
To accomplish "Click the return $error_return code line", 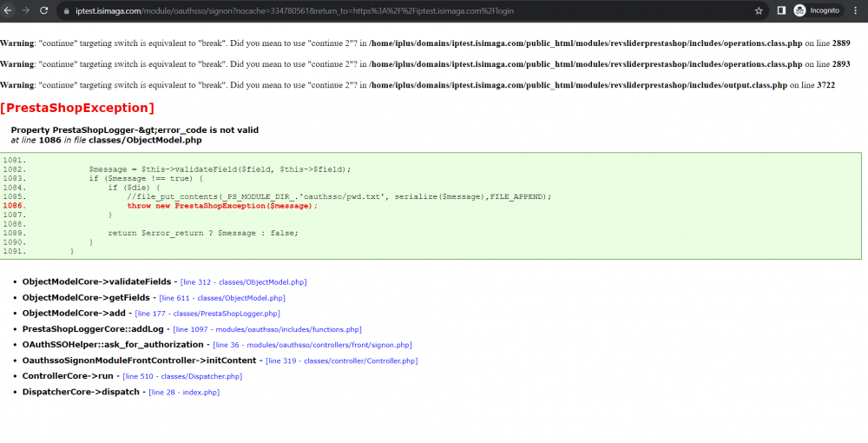I will [x=203, y=233].
